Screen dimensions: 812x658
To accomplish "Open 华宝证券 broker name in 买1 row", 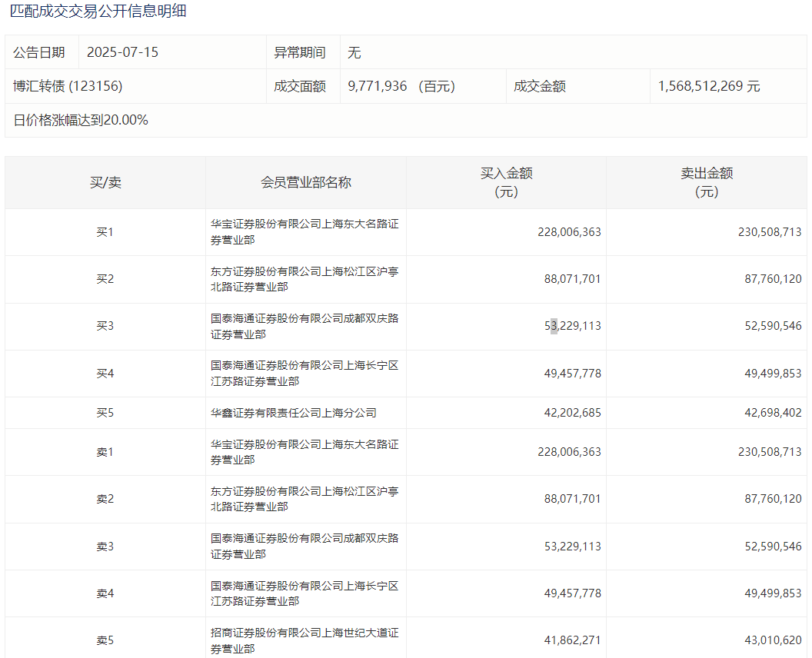I will pos(304,232).
